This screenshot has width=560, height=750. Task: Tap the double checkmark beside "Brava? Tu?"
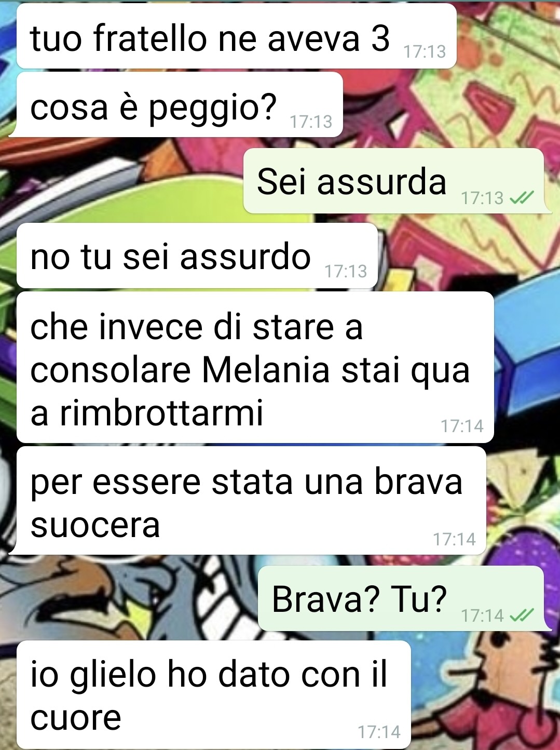coord(522,615)
